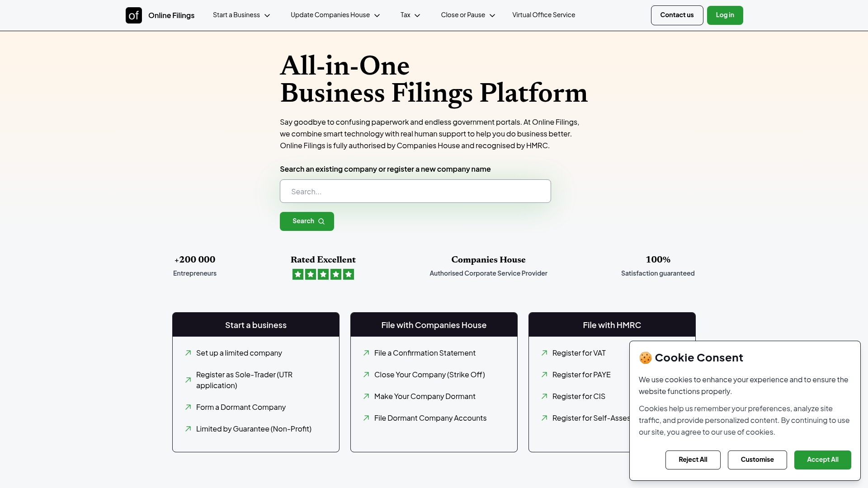Click the green Log in button

[725, 15]
